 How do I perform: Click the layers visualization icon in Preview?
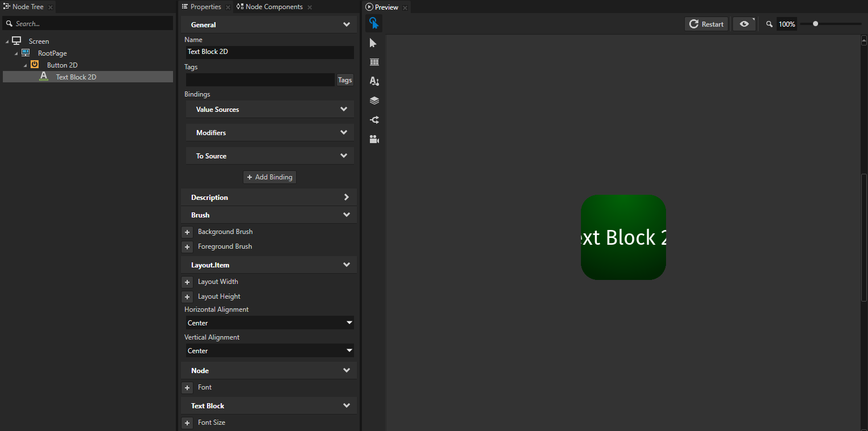point(374,101)
